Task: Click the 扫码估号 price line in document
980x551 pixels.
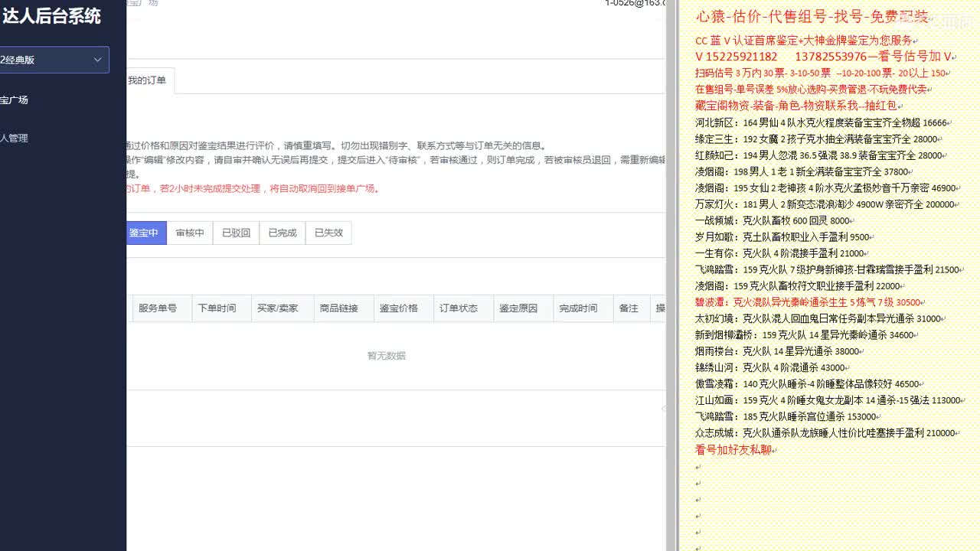Action: click(820, 73)
